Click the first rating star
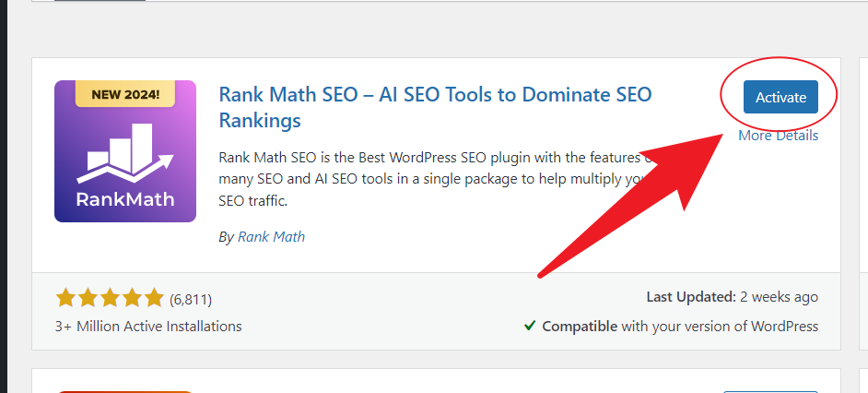The width and height of the screenshot is (868, 393). point(65,298)
